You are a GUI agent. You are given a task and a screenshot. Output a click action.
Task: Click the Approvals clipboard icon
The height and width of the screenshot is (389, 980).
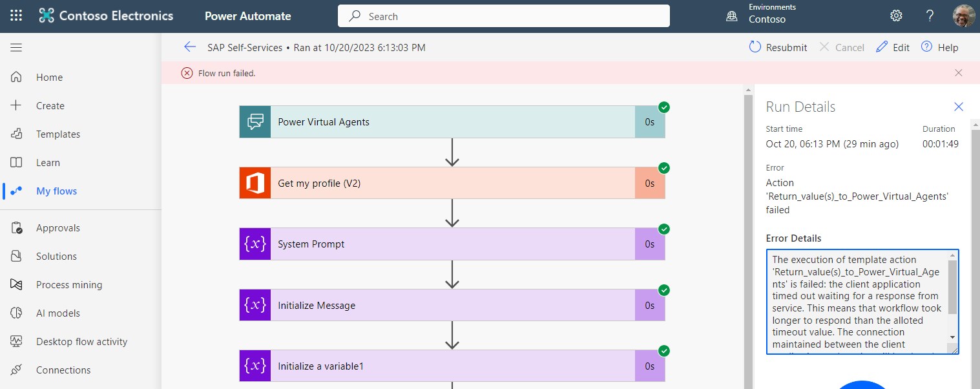(17, 227)
